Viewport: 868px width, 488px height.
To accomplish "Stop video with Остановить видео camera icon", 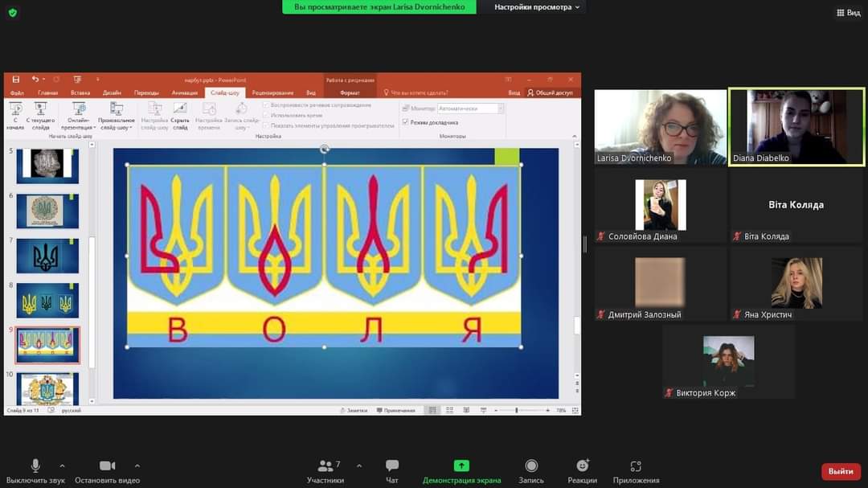I will tap(107, 466).
